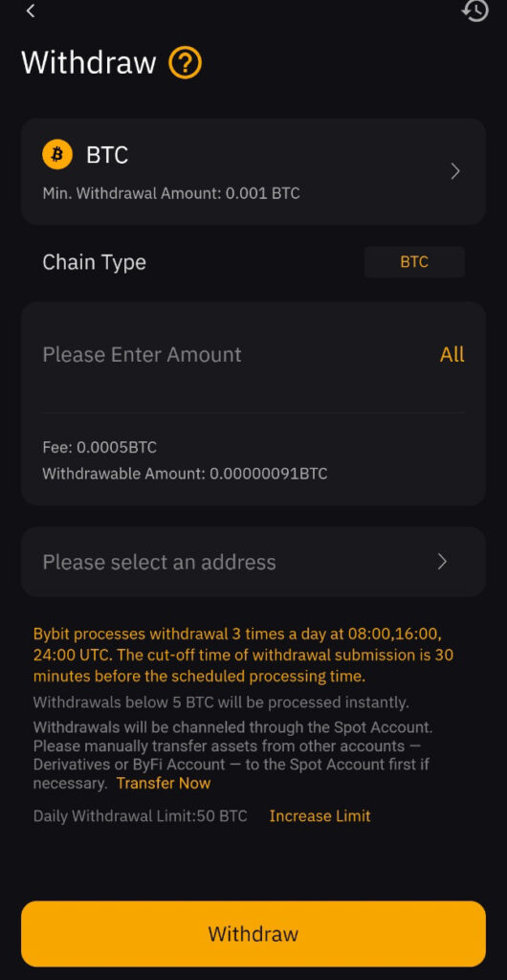
Task: Tap the Withdrawable Amount text
Action: pos(185,473)
